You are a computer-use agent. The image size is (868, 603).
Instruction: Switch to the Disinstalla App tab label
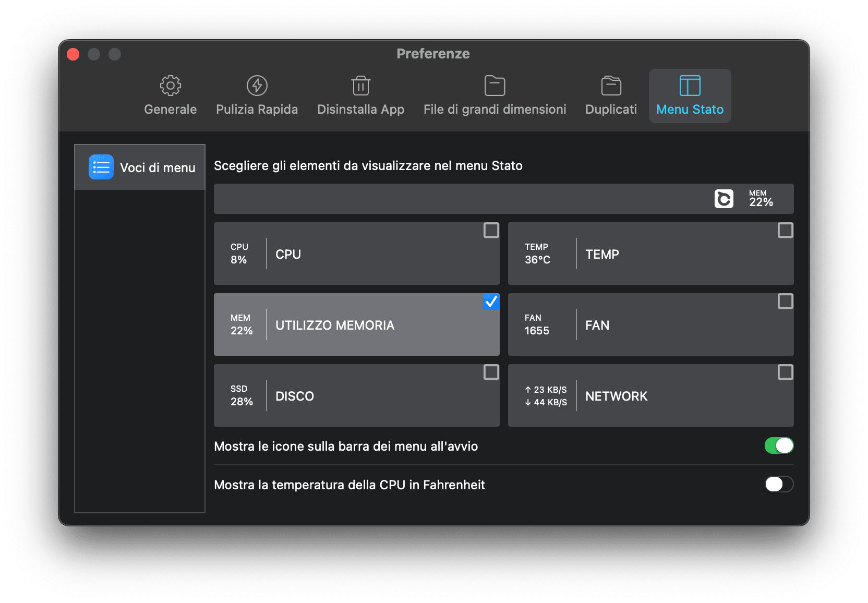(360, 110)
